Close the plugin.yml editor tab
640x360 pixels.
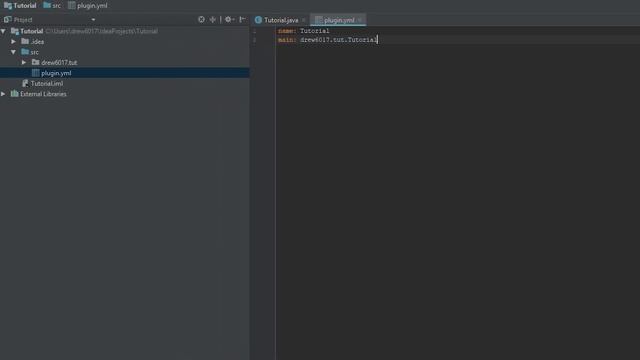pyautogui.click(x=360, y=20)
